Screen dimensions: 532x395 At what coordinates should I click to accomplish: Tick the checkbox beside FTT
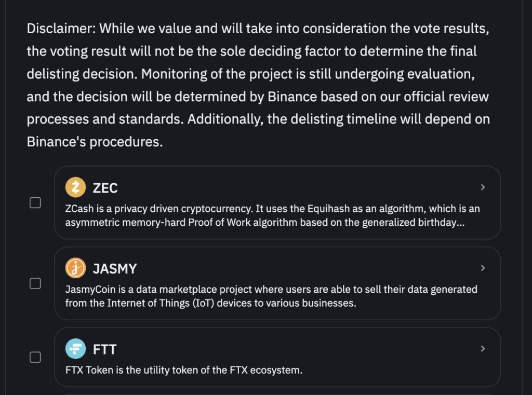coord(35,357)
